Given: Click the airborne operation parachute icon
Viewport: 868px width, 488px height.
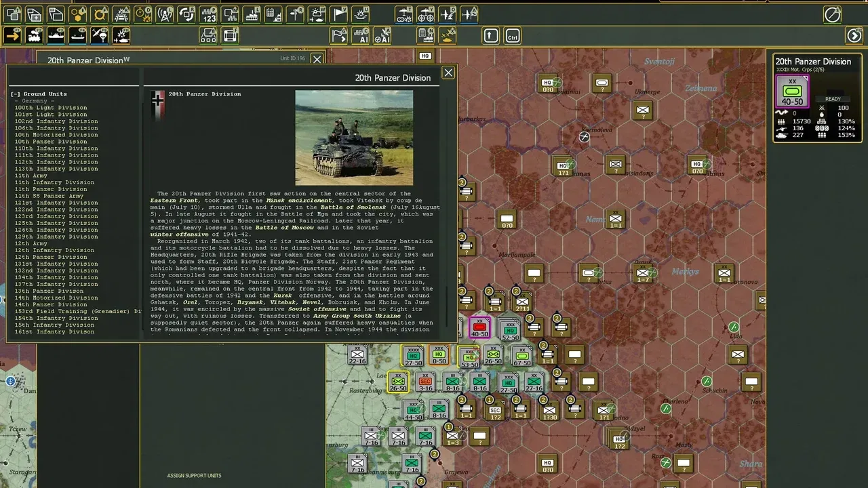Looking at the screenshot, I should pos(100,35).
